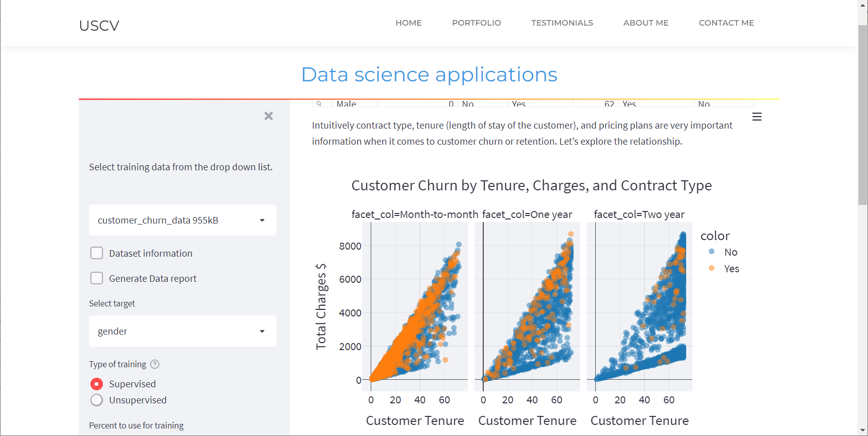The width and height of the screenshot is (868, 436).
Task: Check the Generate Data report box
Action: click(97, 278)
